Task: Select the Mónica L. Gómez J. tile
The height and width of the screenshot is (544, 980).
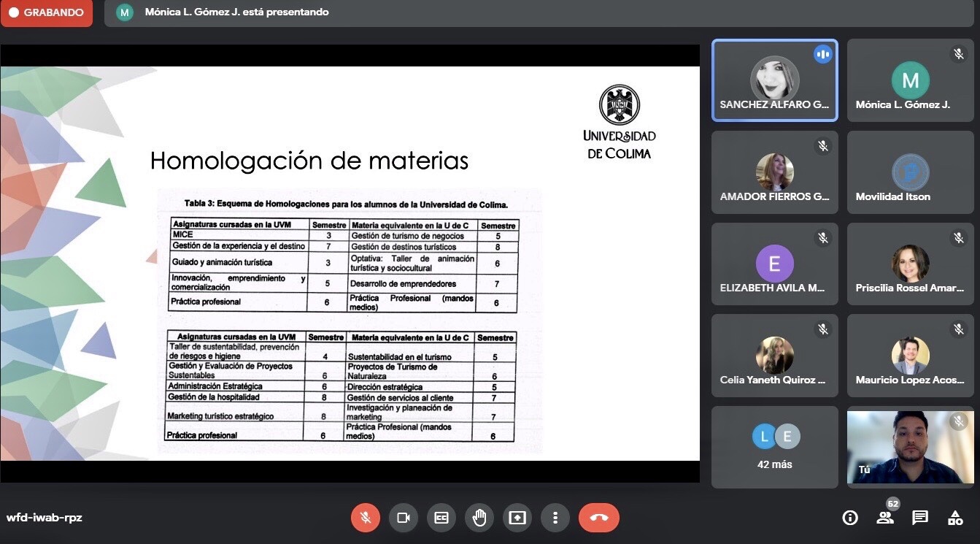Action: tap(910, 80)
